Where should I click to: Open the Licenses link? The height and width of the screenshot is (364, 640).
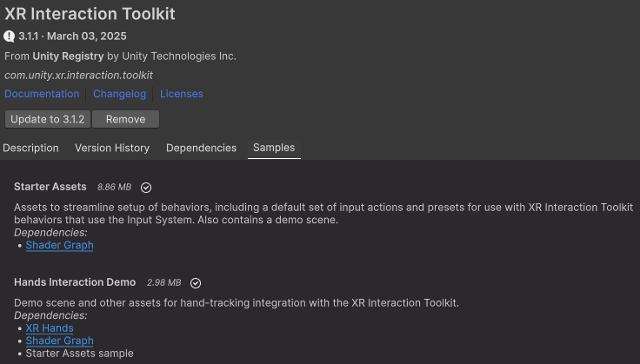[x=181, y=94]
